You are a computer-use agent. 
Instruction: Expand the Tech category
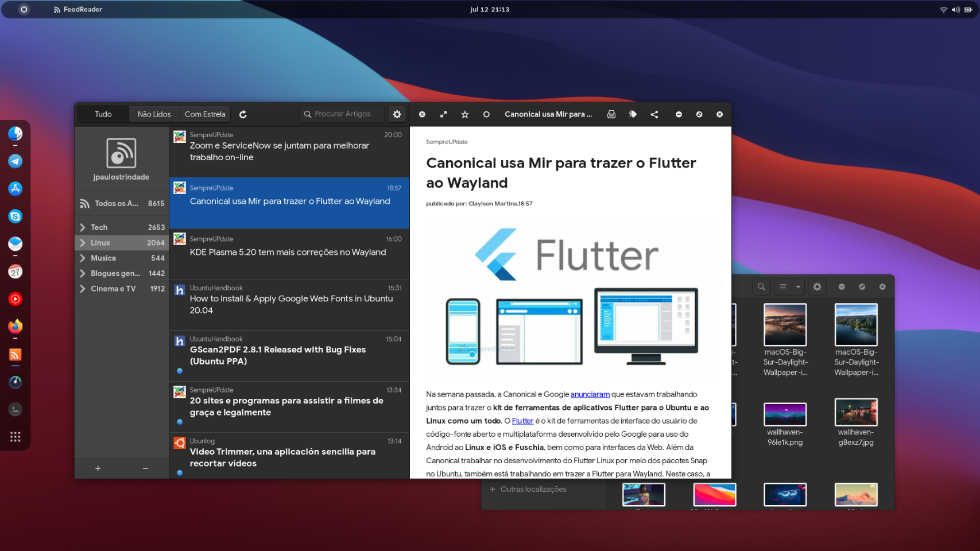(x=83, y=227)
